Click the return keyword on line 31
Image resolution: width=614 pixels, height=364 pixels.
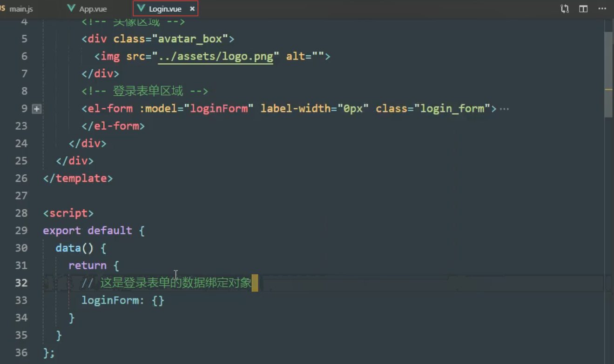click(x=88, y=265)
